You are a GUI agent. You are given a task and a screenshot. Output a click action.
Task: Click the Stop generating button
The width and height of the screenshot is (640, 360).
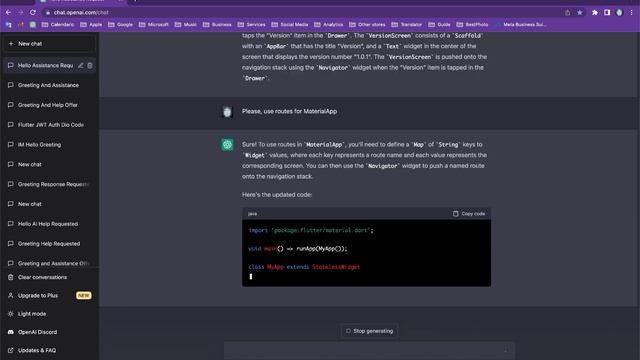(369, 331)
